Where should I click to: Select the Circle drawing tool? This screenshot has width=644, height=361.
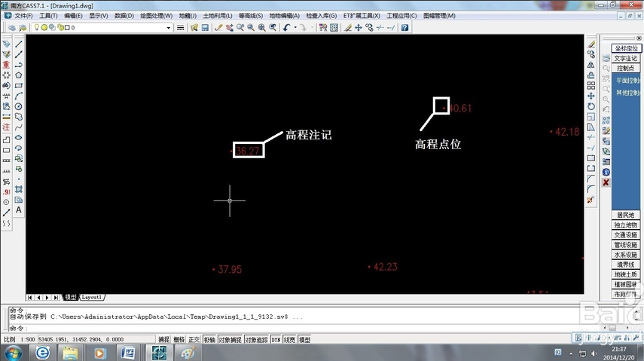19,106
